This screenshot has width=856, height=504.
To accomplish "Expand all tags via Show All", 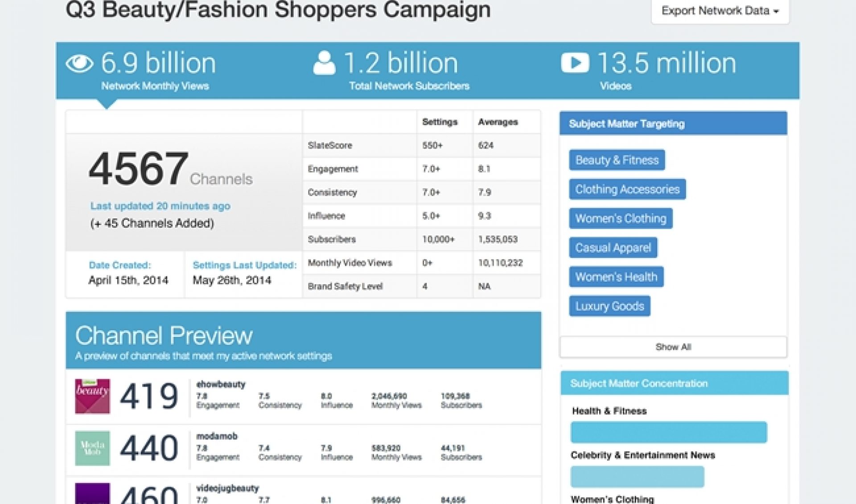I will (674, 347).
